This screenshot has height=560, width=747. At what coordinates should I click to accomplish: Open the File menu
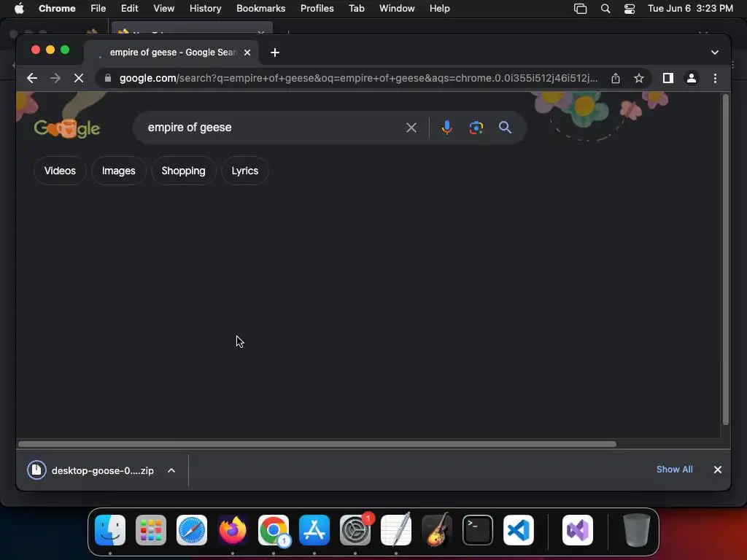pos(98,9)
